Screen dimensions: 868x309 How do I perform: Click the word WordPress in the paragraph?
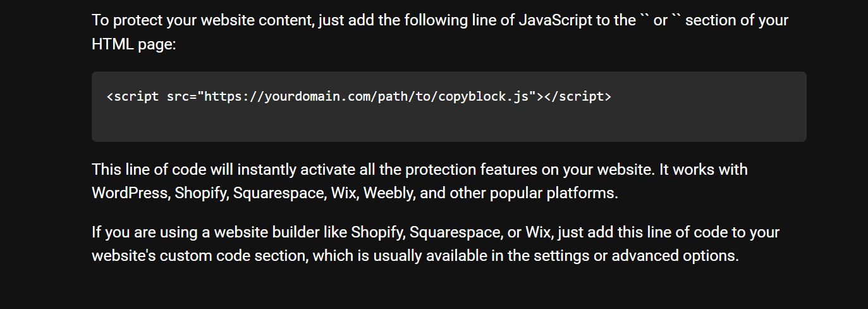[x=130, y=193]
